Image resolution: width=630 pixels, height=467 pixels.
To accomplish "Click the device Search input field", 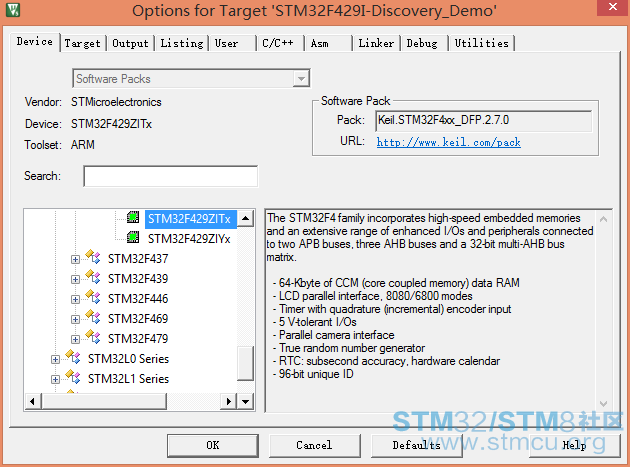I will 170,176.
